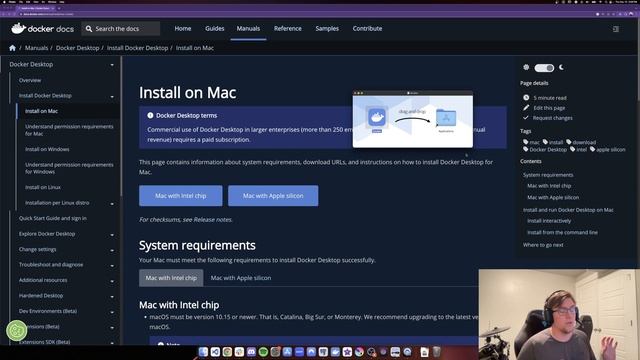Jump to Install from the command line

pos(562,232)
